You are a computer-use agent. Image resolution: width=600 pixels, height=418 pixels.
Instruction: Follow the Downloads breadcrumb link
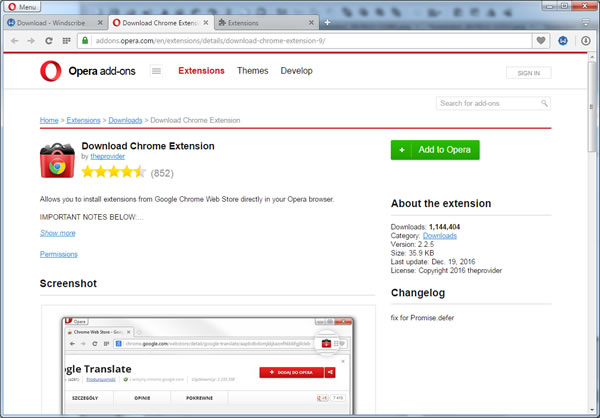pos(125,120)
